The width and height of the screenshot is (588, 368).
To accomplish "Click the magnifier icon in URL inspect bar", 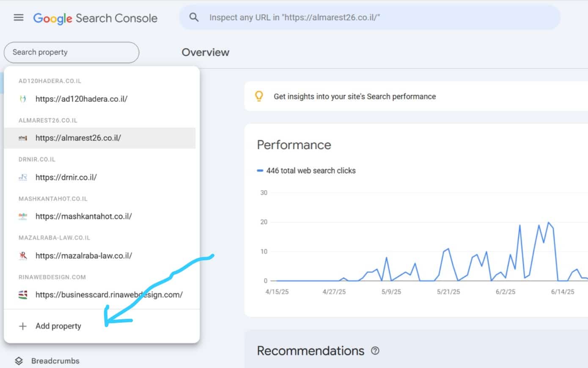I will click(194, 17).
